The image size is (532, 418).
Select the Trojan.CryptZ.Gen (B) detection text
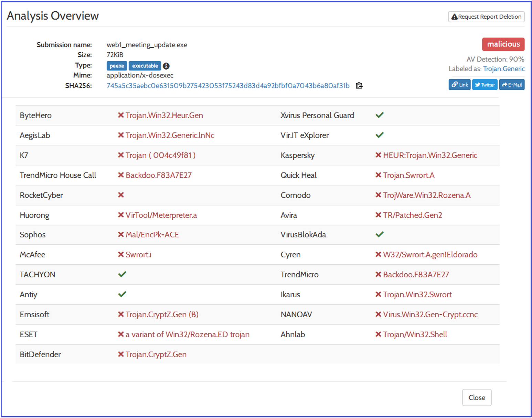162,314
